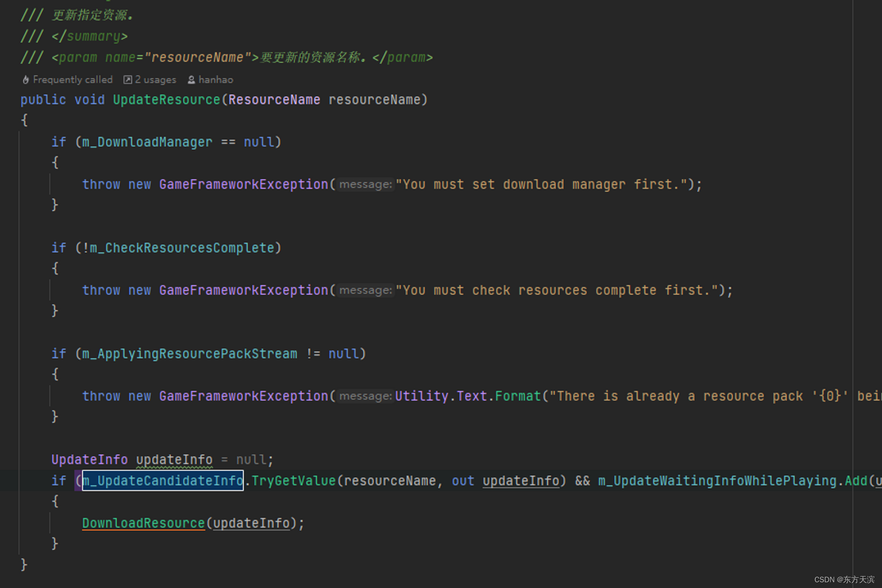Viewport: 882px width, 588px height.
Task: Click the UpdateResource method name
Action: 166,100
